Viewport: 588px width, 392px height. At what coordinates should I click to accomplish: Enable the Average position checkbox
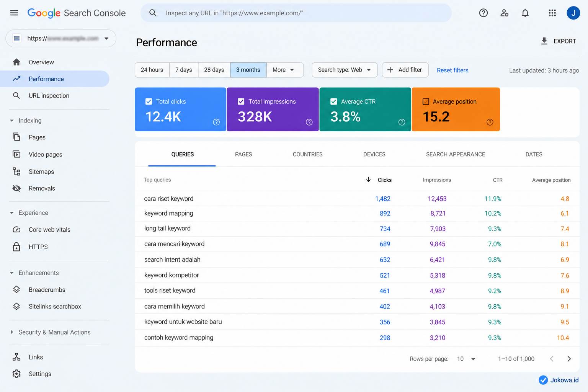pyautogui.click(x=426, y=101)
